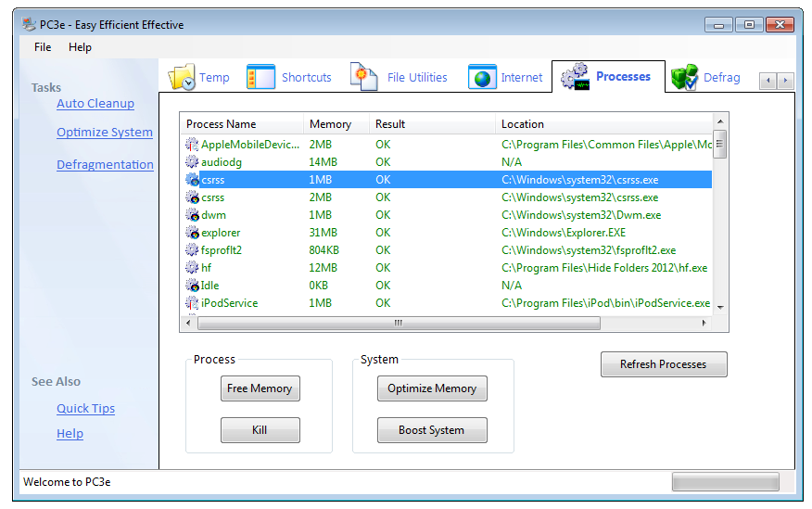
Task: Click the iPodService process gear icon
Action: click(192, 303)
